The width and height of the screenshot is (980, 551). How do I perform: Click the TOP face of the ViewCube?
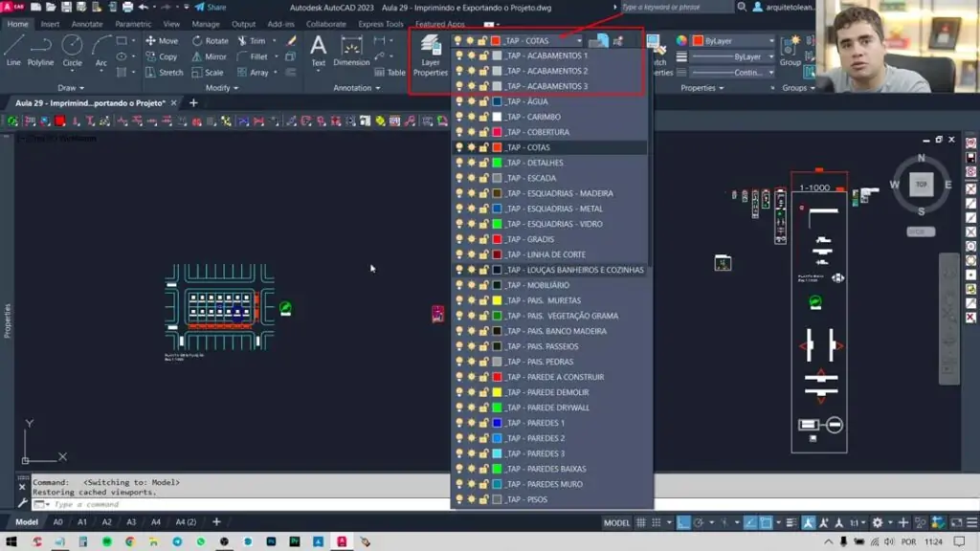point(922,185)
